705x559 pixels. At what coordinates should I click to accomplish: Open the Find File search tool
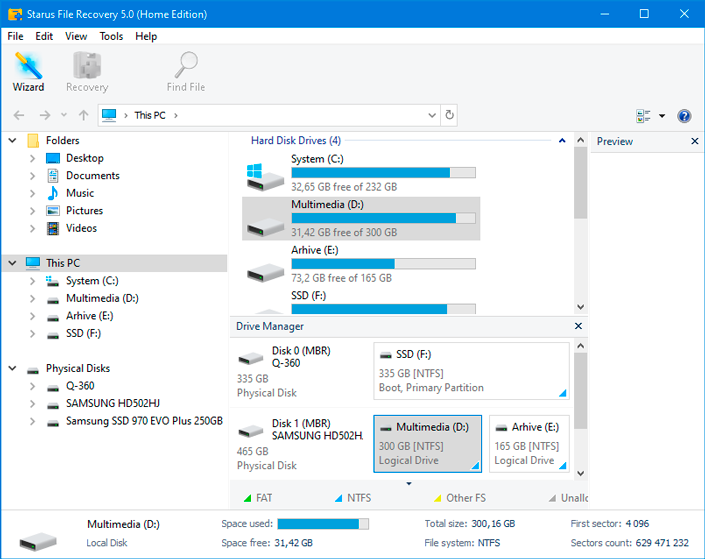click(186, 72)
